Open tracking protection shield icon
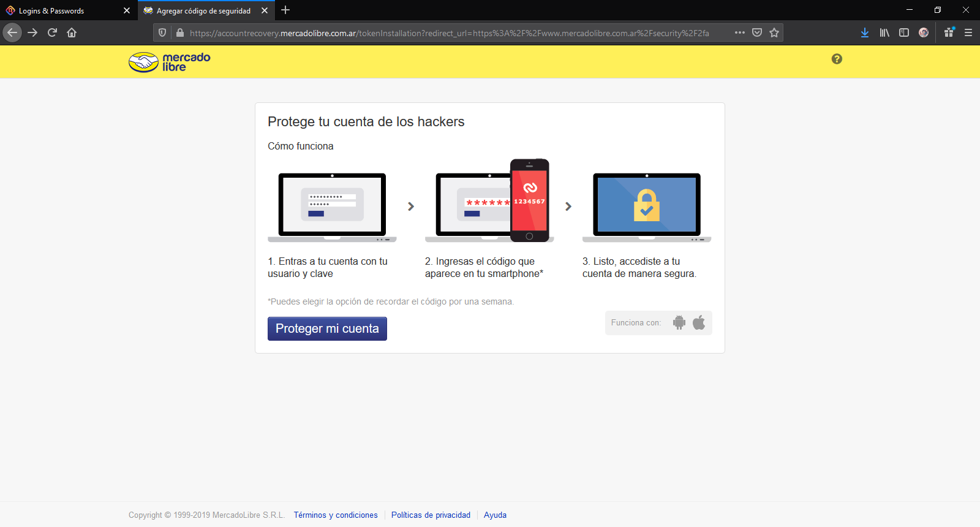This screenshot has width=980, height=527. [162, 32]
